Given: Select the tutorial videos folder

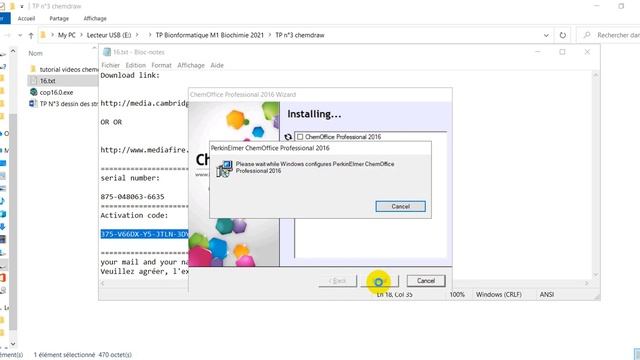Looking at the screenshot, I should [69, 69].
